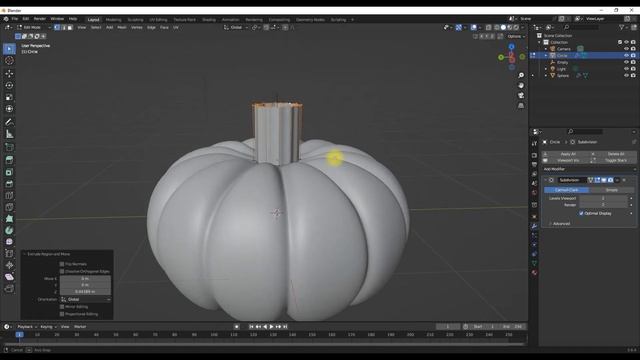Click the Move Z value field
The width and height of the screenshot is (640, 360).
[85, 292]
